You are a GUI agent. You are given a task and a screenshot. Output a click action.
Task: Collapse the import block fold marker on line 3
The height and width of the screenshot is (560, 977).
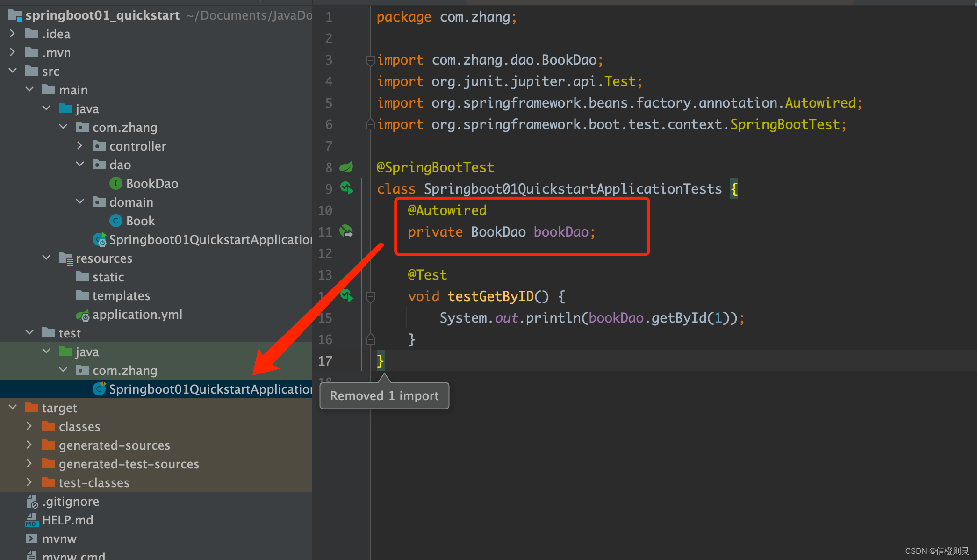pyautogui.click(x=370, y=60)
